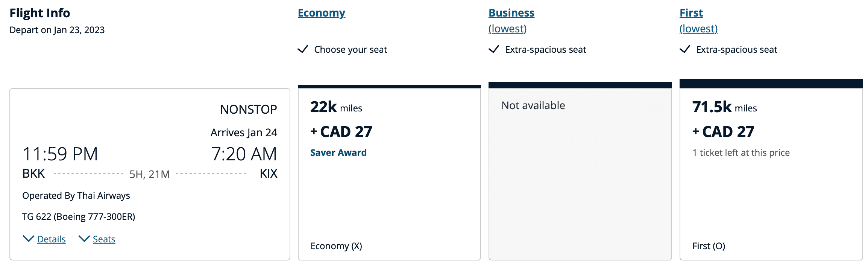Select the First column header
The image size is (868, 265).
pyautogui.click(x=691, y=13)
